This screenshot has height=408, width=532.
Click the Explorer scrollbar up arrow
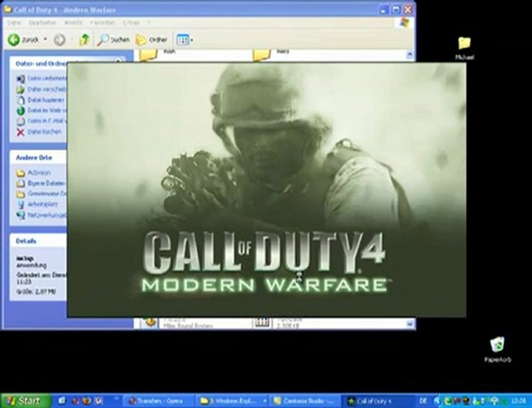[x=410, y=54]
